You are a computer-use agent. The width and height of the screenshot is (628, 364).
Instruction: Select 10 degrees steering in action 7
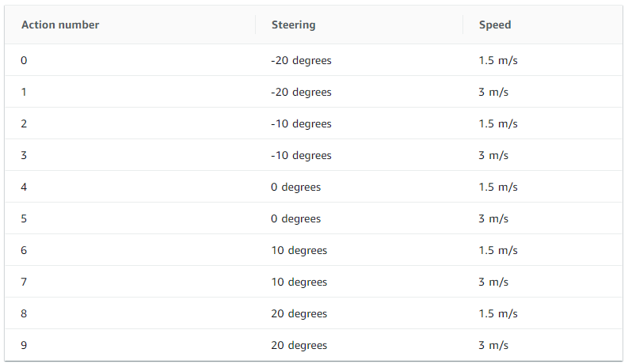(x=299, y=282)
